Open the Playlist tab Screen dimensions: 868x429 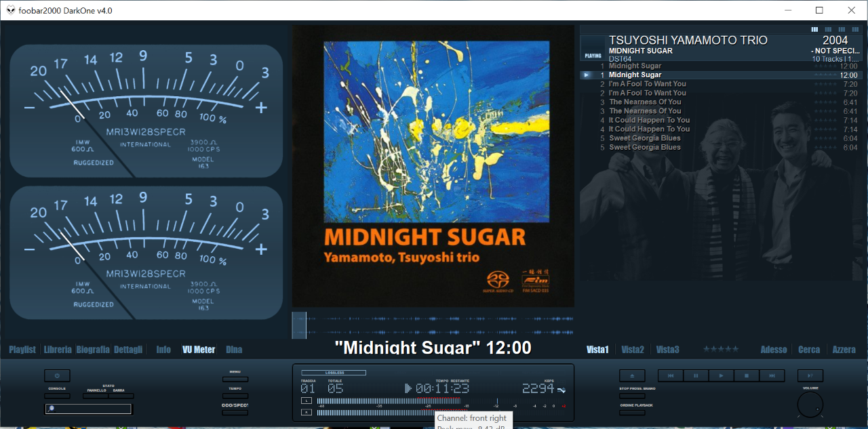[x=22, y=350]
